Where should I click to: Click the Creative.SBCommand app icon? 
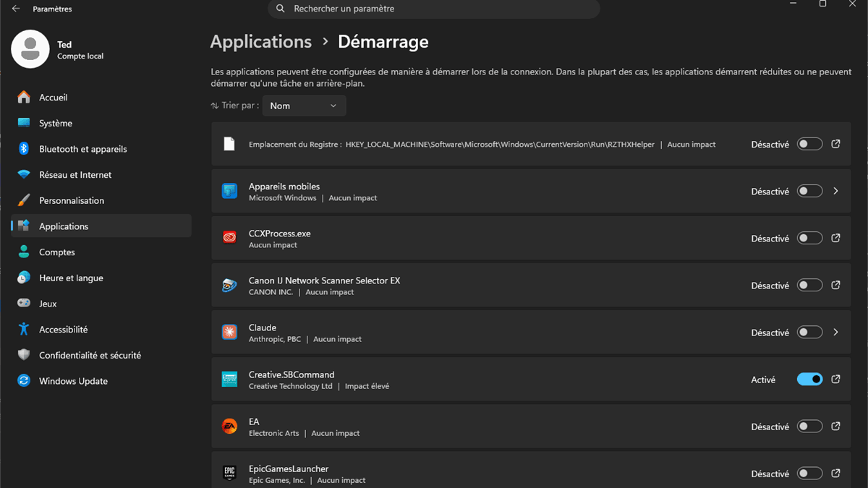[x=229, y=380]
